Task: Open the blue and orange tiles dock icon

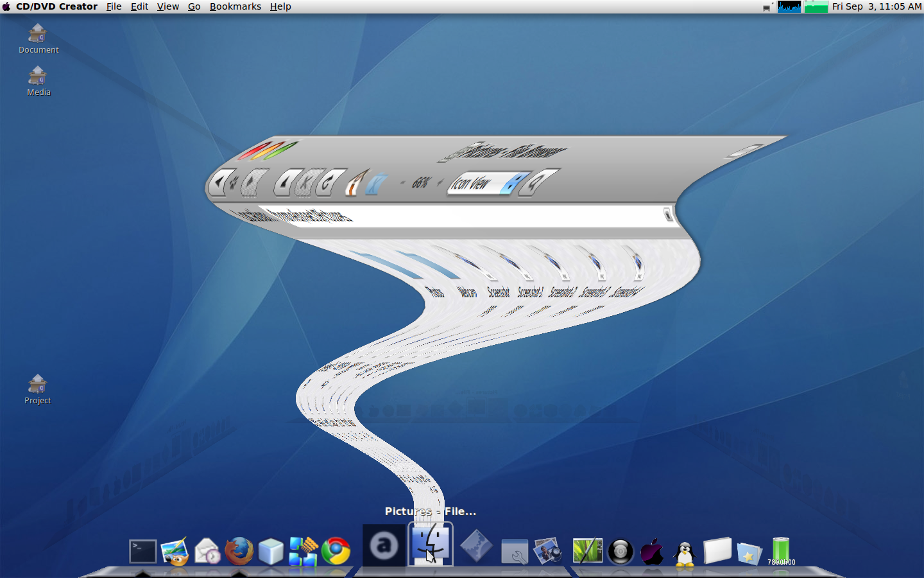Action: coord(303,551)
